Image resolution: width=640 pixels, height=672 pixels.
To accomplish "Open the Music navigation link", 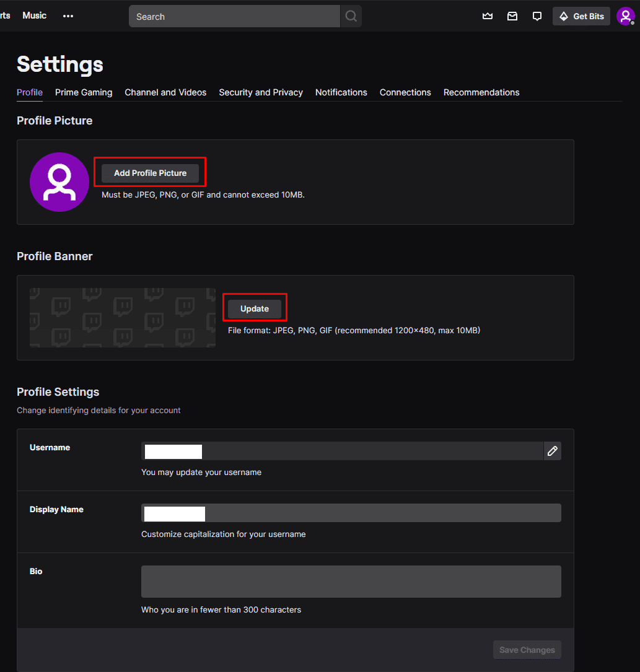I will (34, 15).
